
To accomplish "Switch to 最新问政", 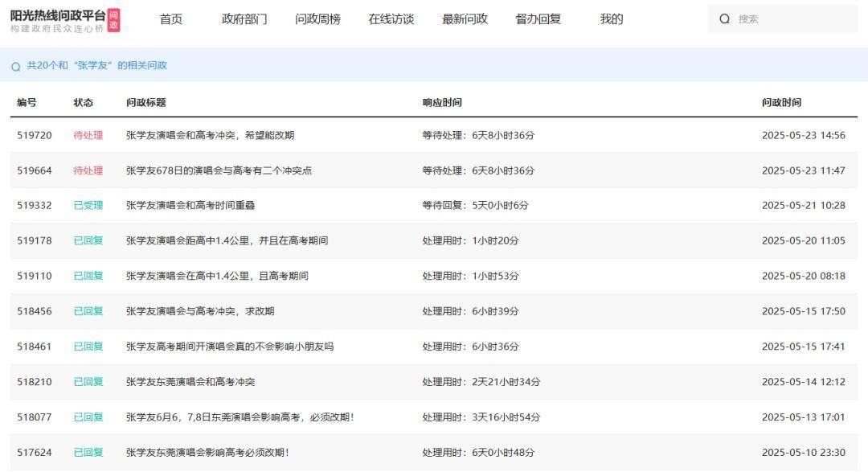I will pyautogui.click(x=465, y=18).
